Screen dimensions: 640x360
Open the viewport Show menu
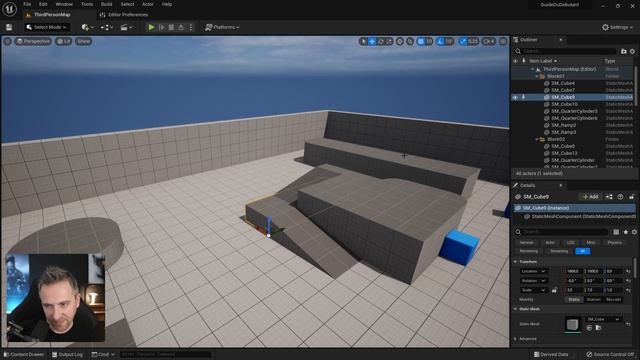click(84, 41)
